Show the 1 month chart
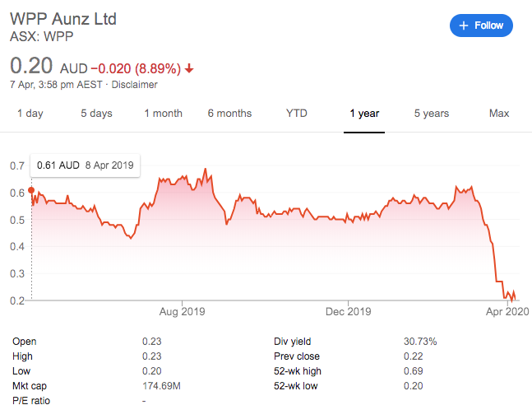532x419 pixels. coord(163,114)
